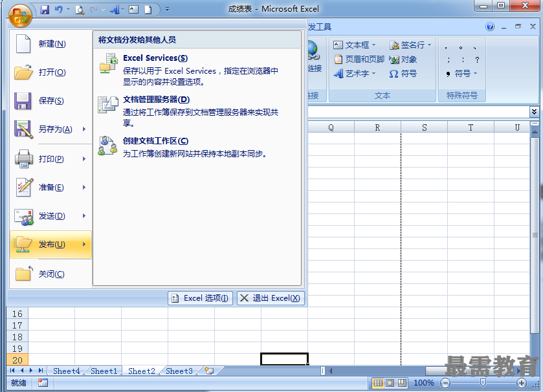This screenshot has width=543, height=392.
Task: Select 关闭(C) menu item
Action: pyautogui.click(x=51, y=274)
